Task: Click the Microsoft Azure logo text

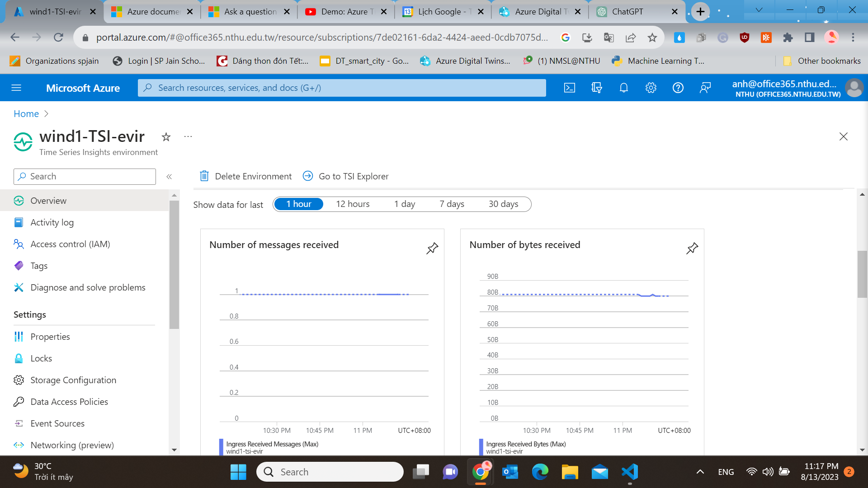Action: pyautogui.click(x=83, y=88)
